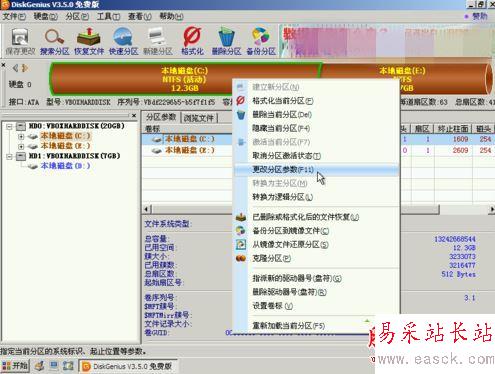Image resolution: width=495 pixels, height=374 pixels.
Task: Go to next disk with right arrow
Action: [x=25, y=68]
